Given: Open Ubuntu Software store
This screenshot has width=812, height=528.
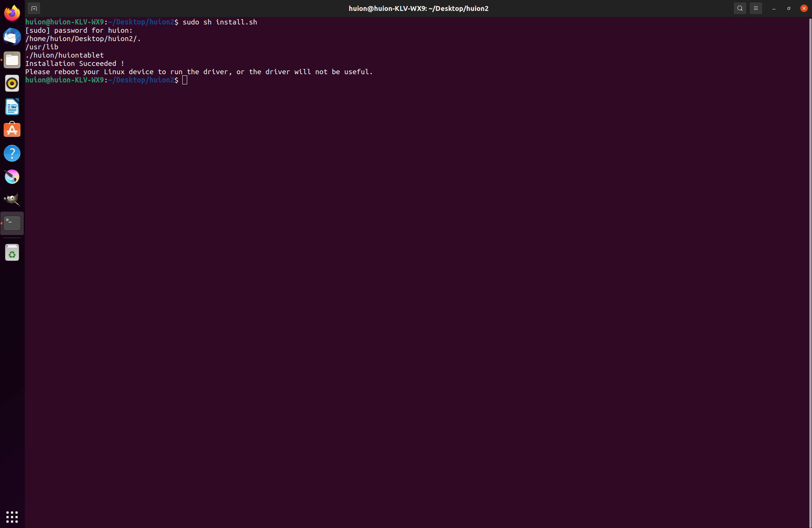Looking at the screenshot, I should (x=12, y=130).
